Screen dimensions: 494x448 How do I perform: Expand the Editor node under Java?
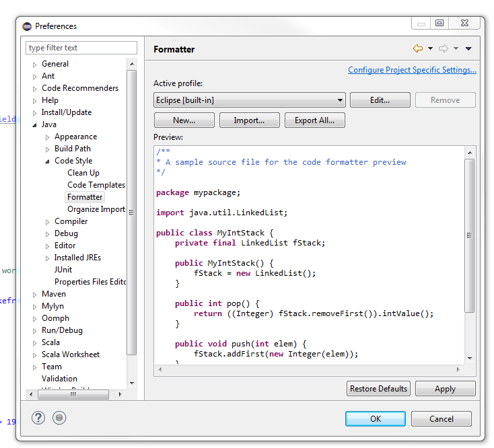point(47,246)
